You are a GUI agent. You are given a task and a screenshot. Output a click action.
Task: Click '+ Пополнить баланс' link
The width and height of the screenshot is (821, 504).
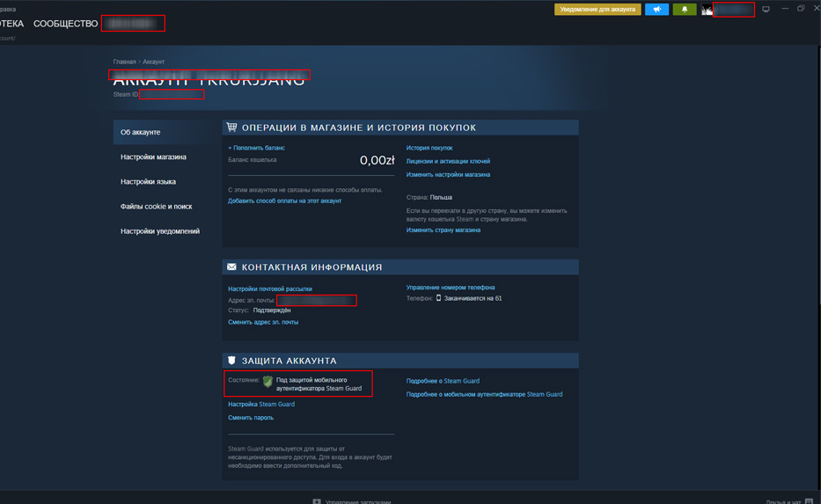256,148
